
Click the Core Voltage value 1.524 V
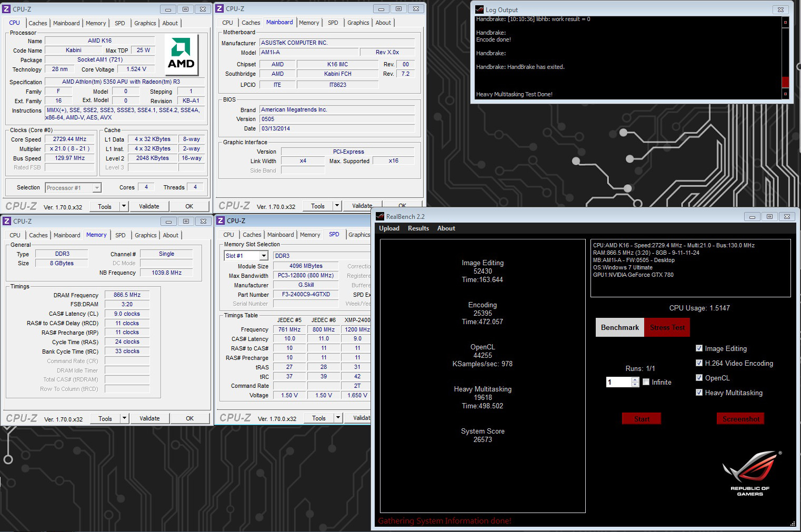pyautogui.click(x=136, y=69)
